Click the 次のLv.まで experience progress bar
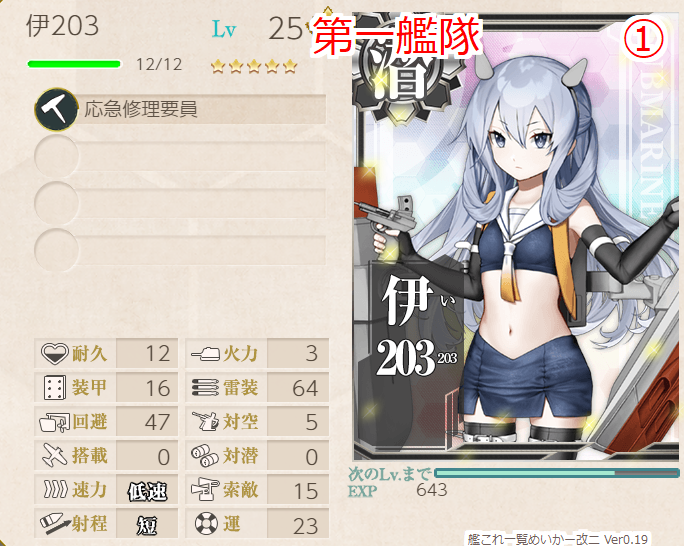The height and width of the screenshot is (546, 684). (x=557, y=473)
